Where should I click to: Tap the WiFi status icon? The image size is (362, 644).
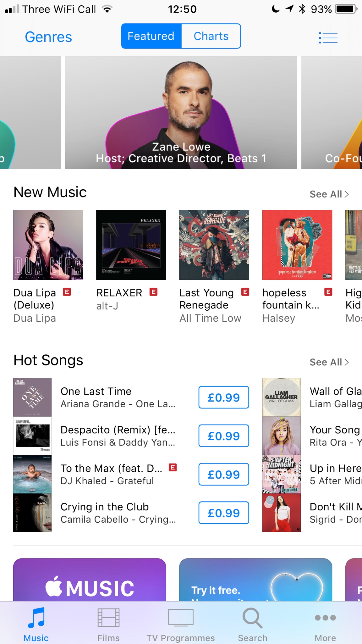107,9
